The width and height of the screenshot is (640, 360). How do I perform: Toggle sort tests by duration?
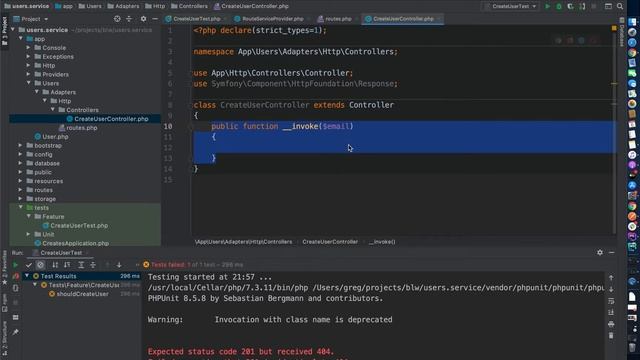click(67, 265)
